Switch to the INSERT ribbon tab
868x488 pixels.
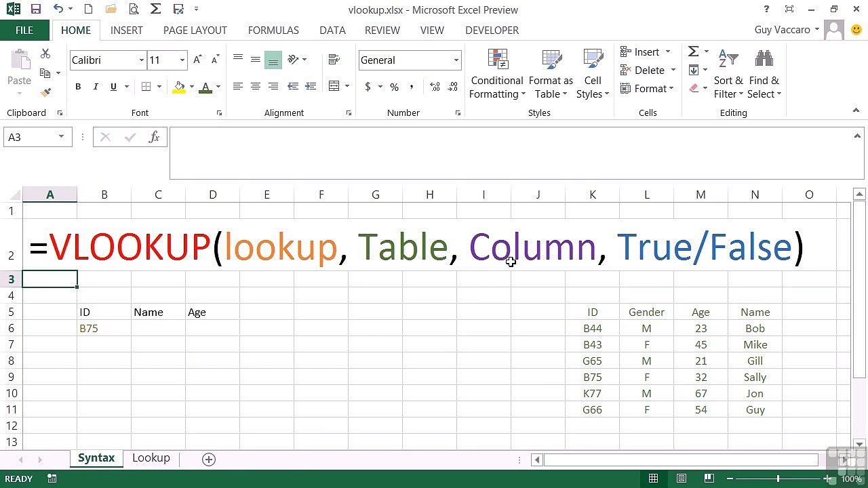coord(127,30)
